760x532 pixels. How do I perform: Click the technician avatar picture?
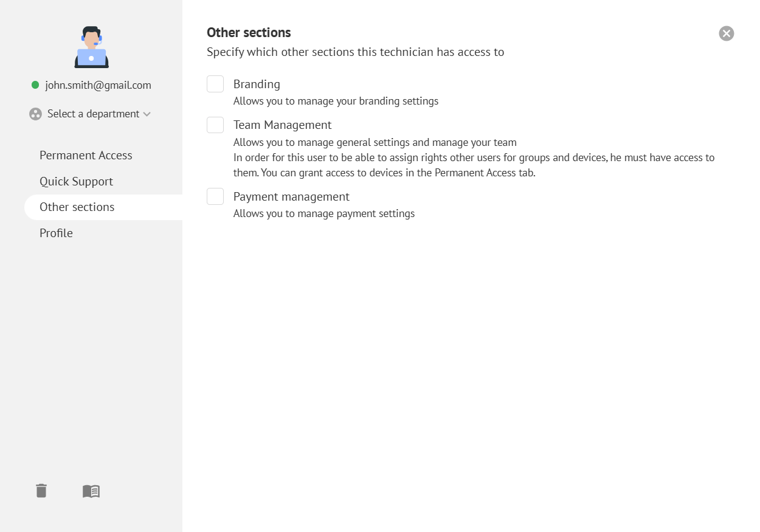pyautogui.click(x=91, y=47)
